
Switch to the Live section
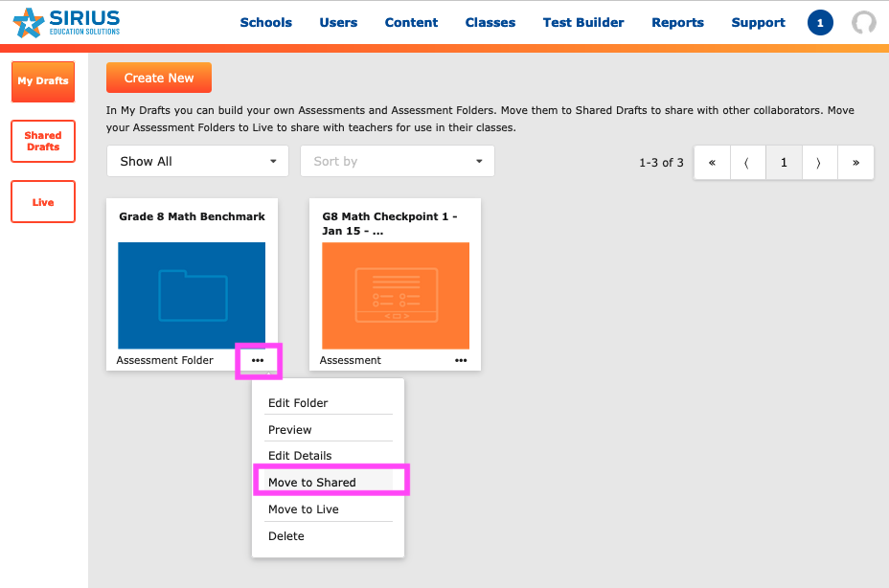click(x=43, y=202)
